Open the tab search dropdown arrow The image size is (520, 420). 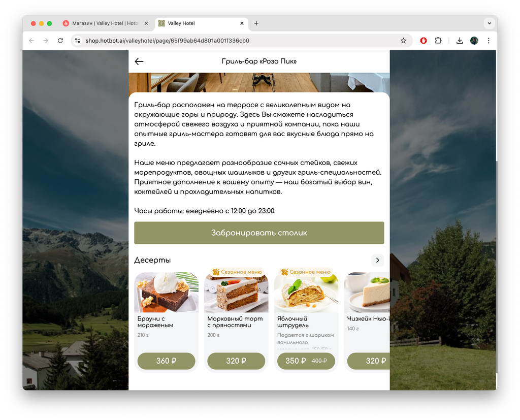point(489,23)
